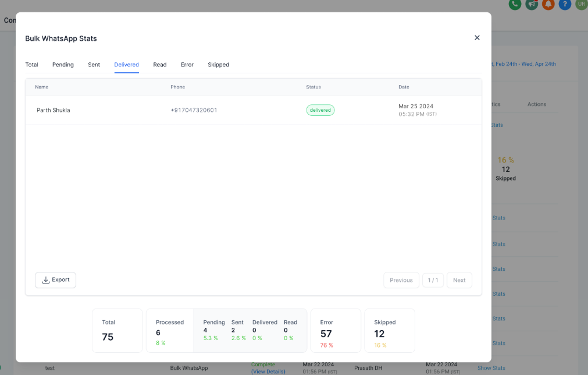Click the Phone column header
This screenshot has width=588, height=375.
pyautogui.click(x=178, y=87)
